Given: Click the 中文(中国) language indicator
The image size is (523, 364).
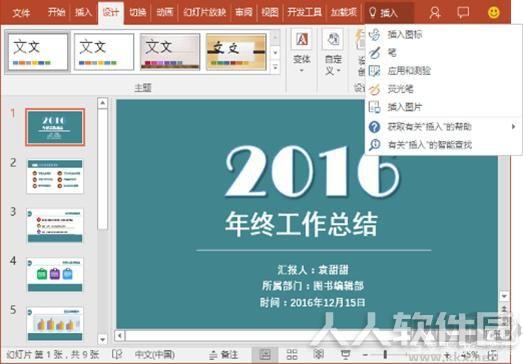Looking at the screenshot, I should (x=155, y=354).
